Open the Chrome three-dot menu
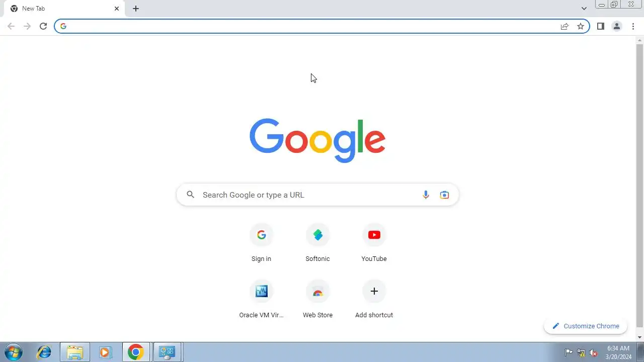644x362 pixels. click(x=633, y=26)
